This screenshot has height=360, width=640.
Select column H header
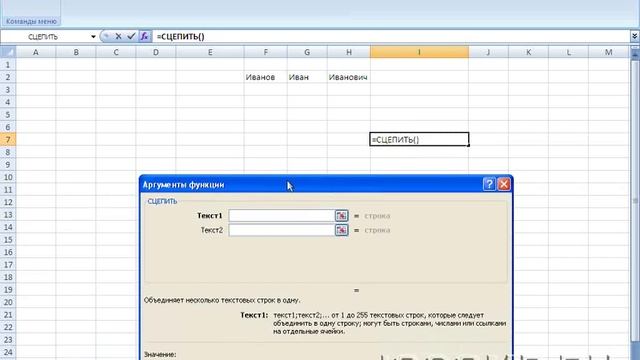[349, 52]
